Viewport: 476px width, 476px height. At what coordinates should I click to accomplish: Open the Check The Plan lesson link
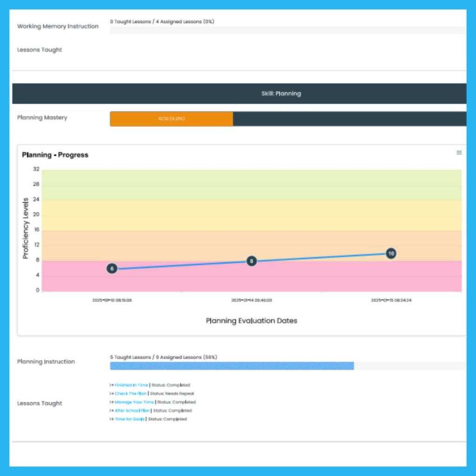click(x=130, y=394)
